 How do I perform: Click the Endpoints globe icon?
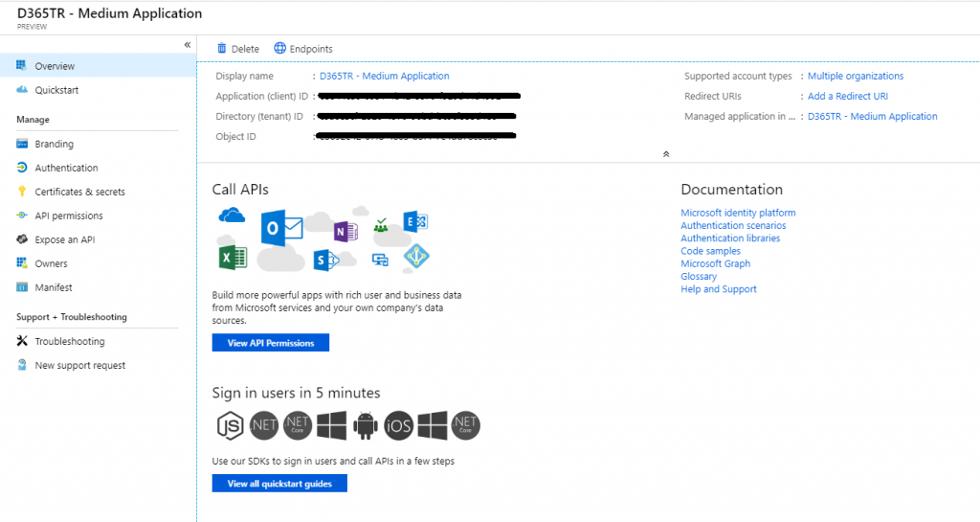point(280,48)
